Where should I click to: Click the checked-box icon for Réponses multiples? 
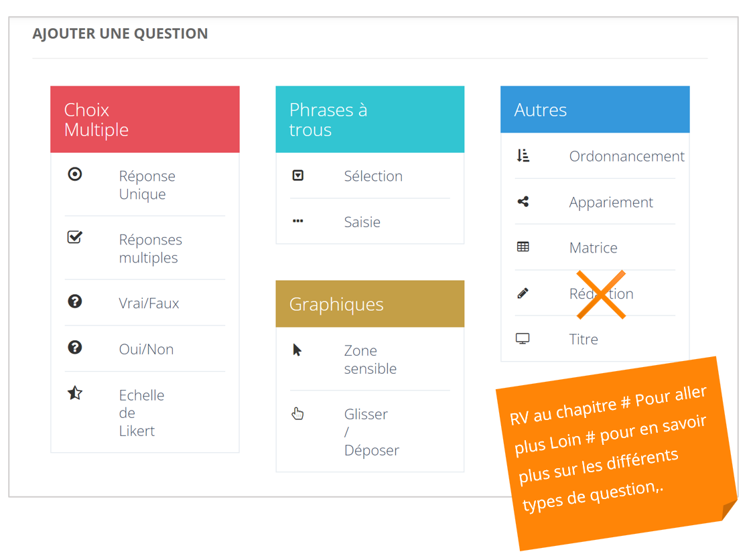pyautogui.click(x=75, y=237)
